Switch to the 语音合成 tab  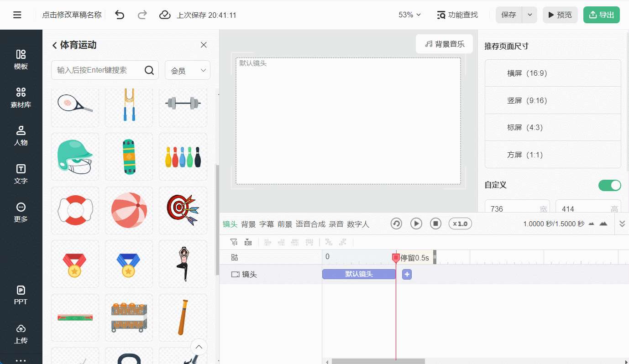pyautogui.click(x=310, y=224)
